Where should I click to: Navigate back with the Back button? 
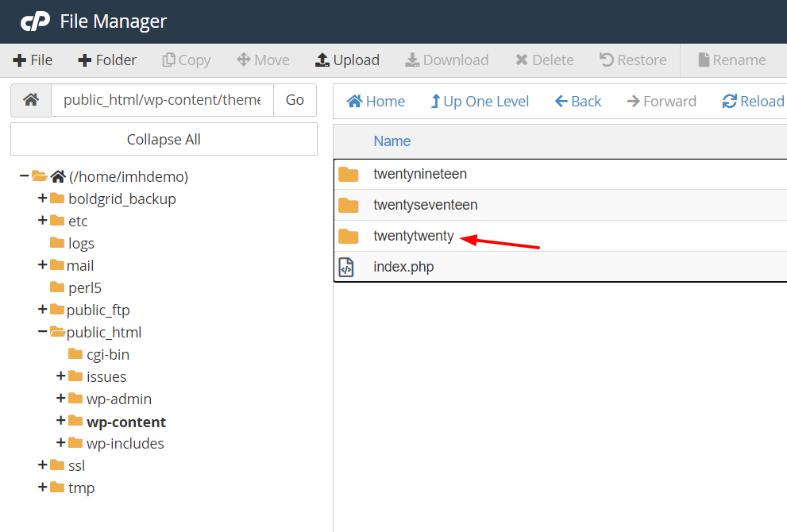tap(578, 101)
